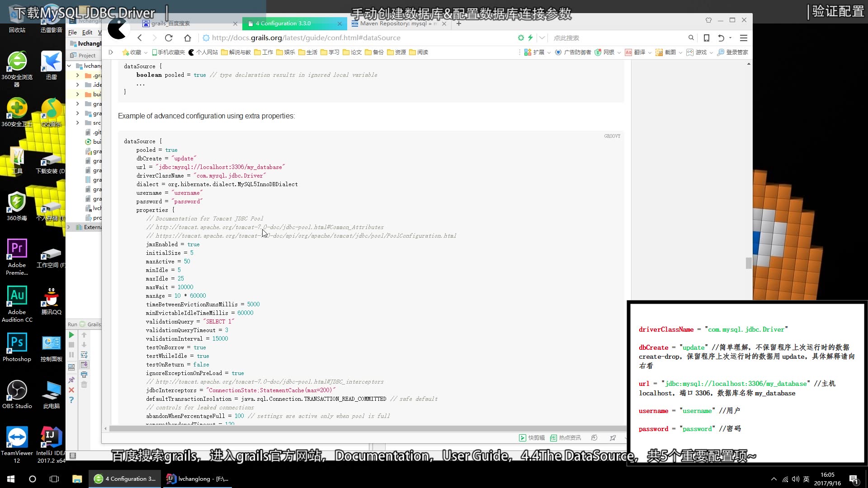Image resolution: width=868 pixels, height=488 pixels.
Task: Collapse the lvchang project root tree node
Action: pyautogui.click(x=69, y=66)
